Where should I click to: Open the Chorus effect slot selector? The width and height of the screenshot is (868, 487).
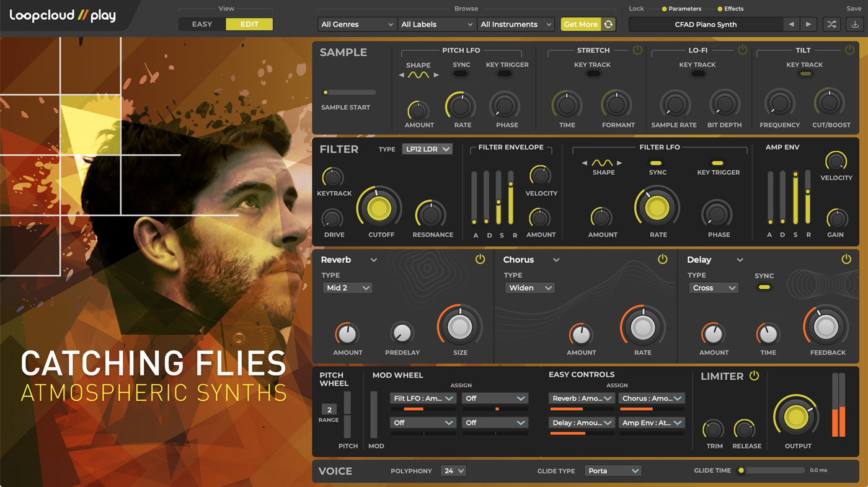[x=531, y=260]
